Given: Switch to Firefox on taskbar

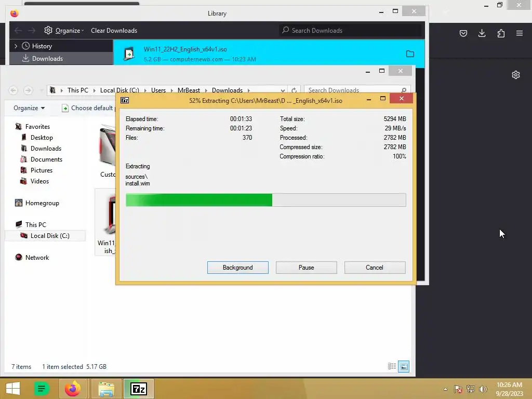Looking at the screenshot, I should click(x=73, y=389).
